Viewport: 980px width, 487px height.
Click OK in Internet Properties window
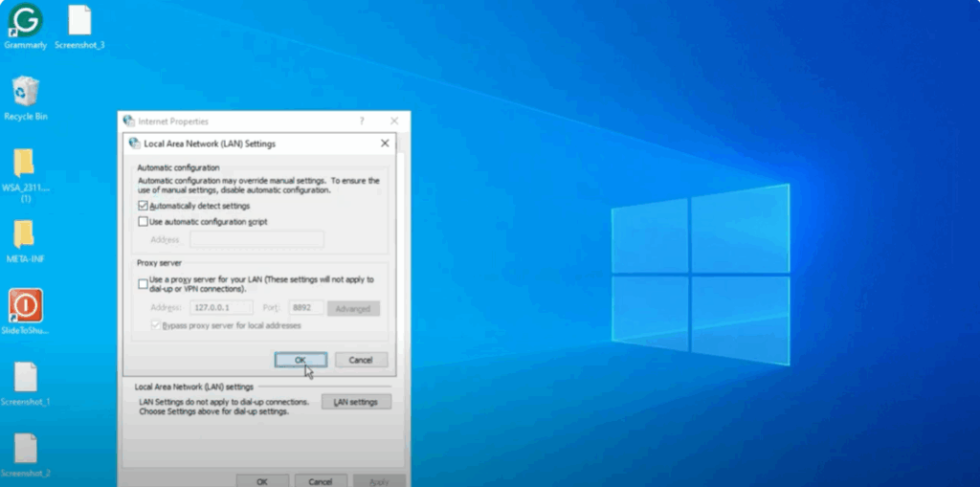(x=262, y=481)
